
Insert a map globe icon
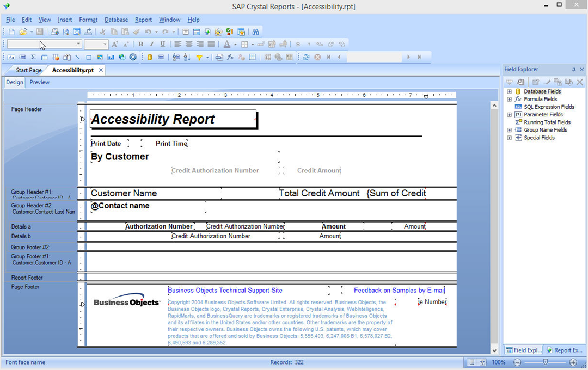click(122, 57)
